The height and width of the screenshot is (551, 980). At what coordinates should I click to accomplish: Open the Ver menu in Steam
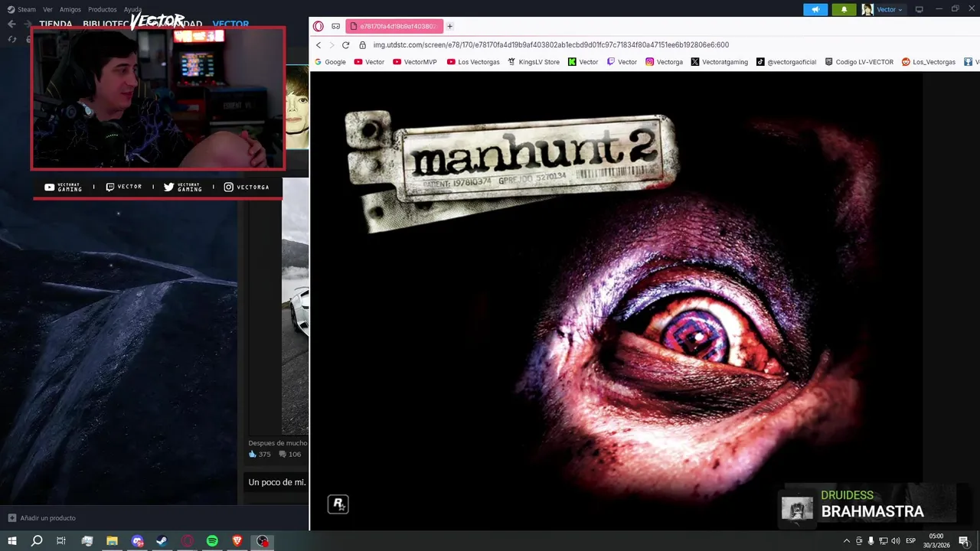[47, 9]
